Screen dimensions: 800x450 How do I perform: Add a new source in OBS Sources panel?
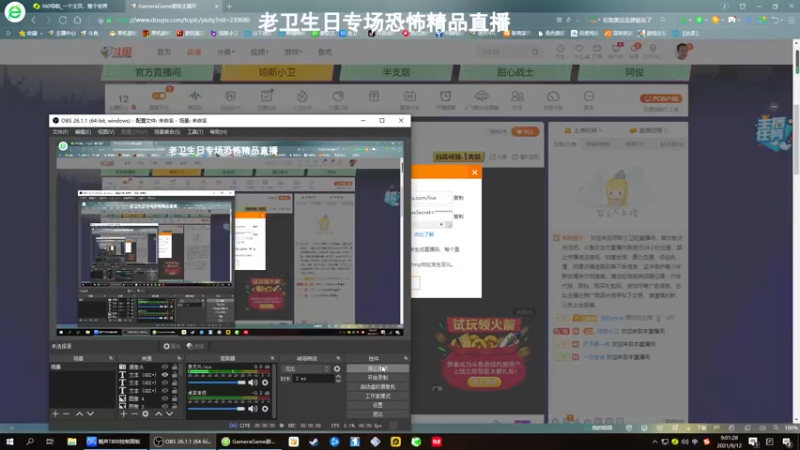[x=123, y=414]
